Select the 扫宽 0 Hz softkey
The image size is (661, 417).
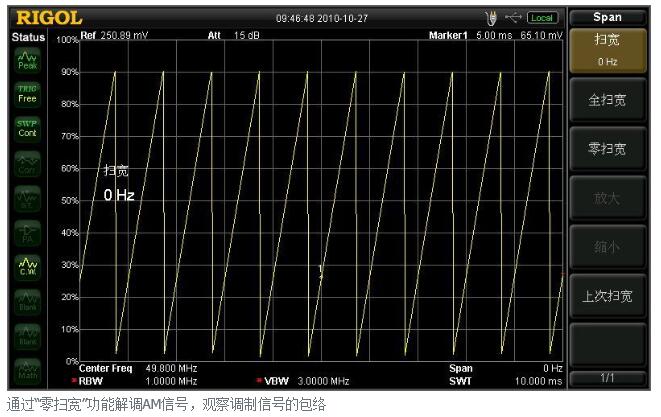point(607,48)
